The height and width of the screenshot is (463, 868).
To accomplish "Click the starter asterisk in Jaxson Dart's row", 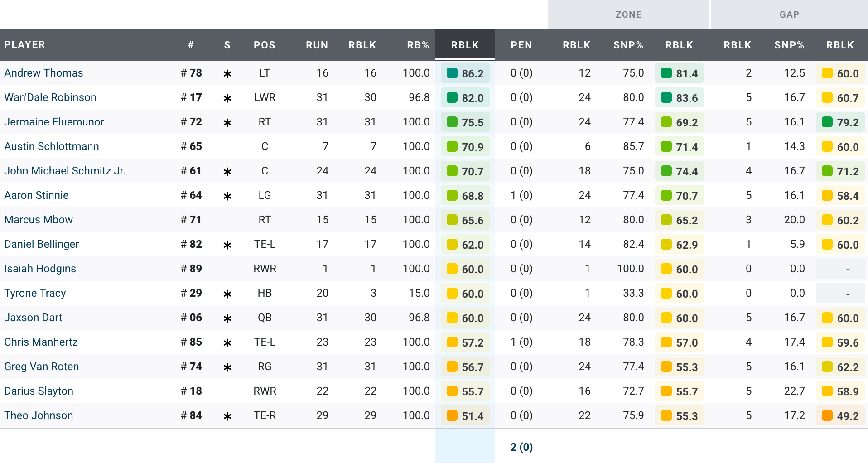I will click(227, 318).
